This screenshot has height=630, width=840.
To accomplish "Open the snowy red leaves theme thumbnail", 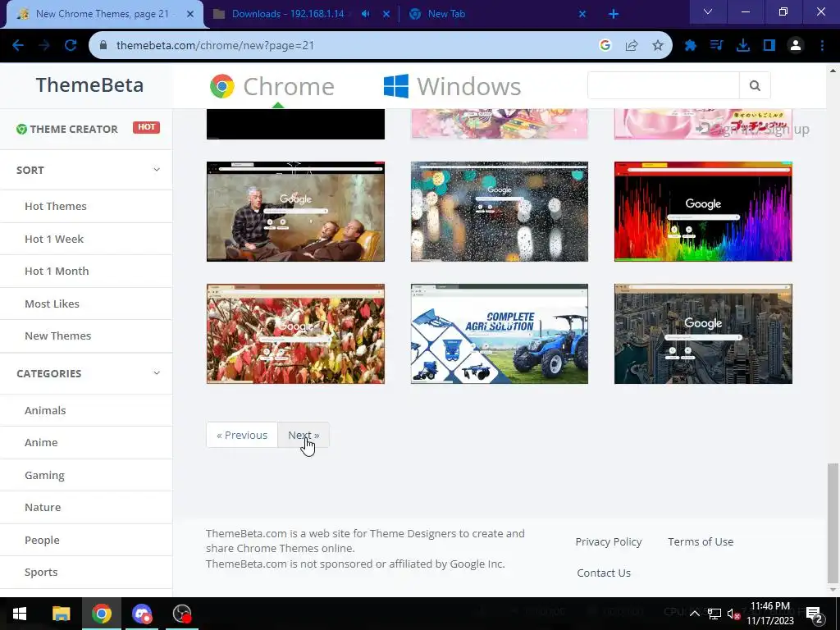I will pyautogui.click(x=295, y=334).
